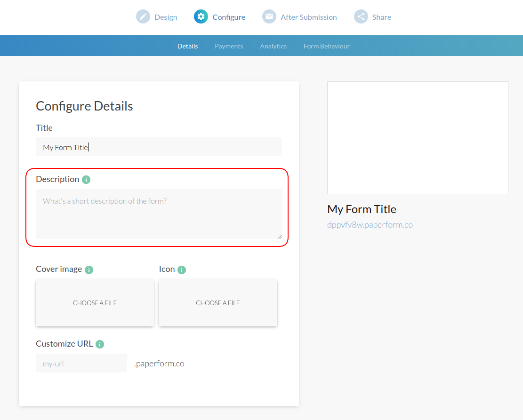Open the Description info tooltip icon
The image size is (523, 420).
(86, 179)
